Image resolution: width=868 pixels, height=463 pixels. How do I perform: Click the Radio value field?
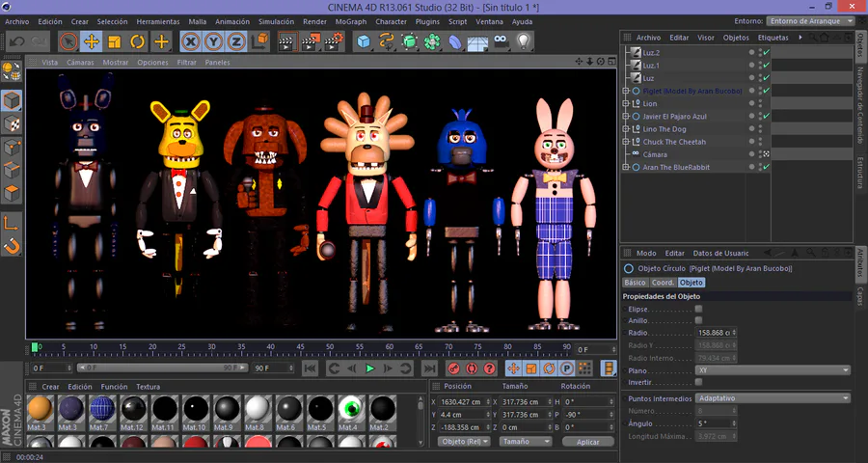(x=716, y=333)
